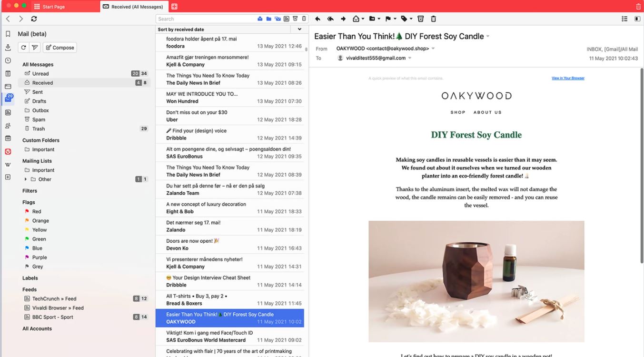Toggle show read messages filter
Viewport: 644px width, 357px height.
tap(260, 19)
